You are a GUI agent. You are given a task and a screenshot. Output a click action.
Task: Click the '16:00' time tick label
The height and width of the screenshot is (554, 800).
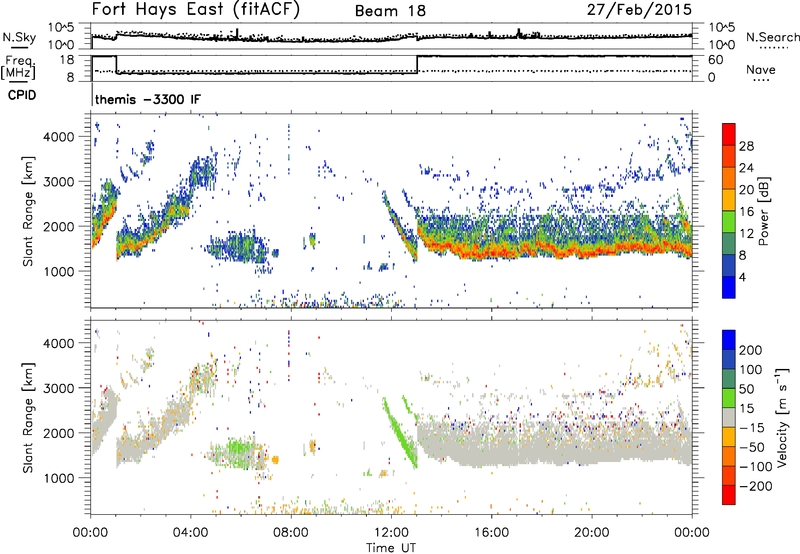491,533
